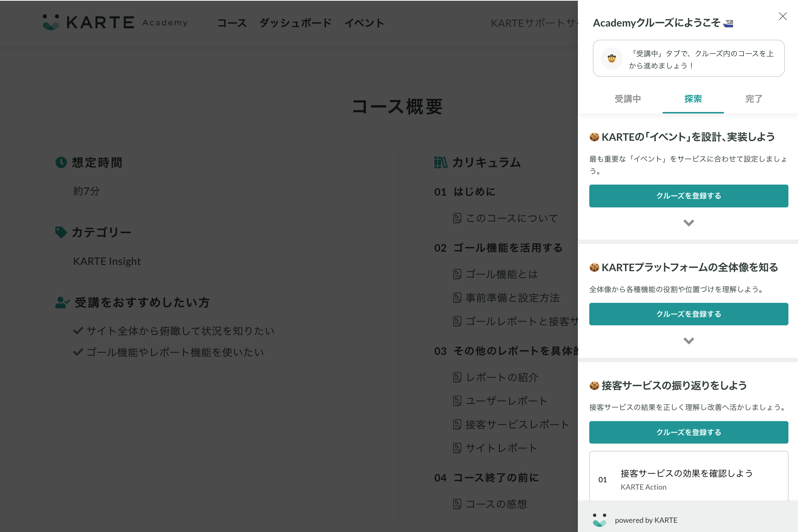Close the Academy cruise panel
798x532 pixels.
pyautogui.click(x=783, y=16)
